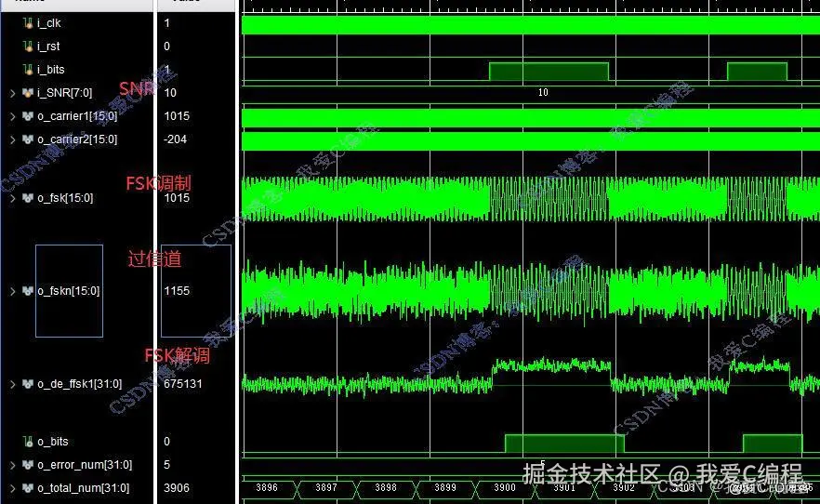Click the o_total_num value 3906

pyautogui.click(x=177, y=488)
